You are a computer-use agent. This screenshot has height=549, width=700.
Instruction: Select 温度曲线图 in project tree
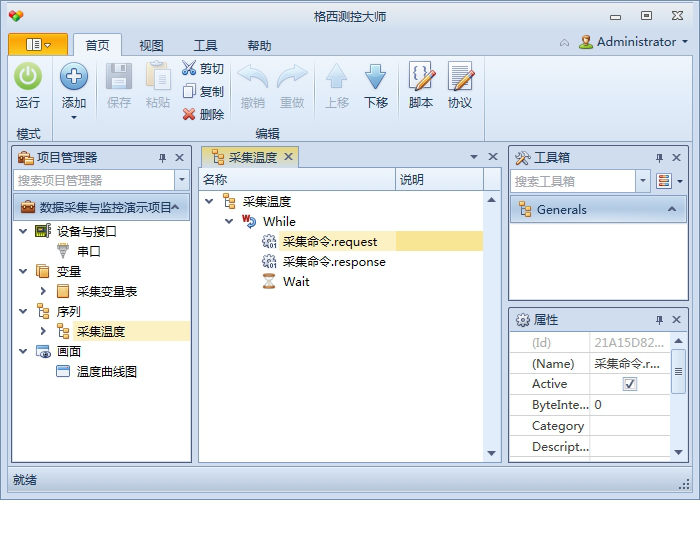(x=106, y=371)
